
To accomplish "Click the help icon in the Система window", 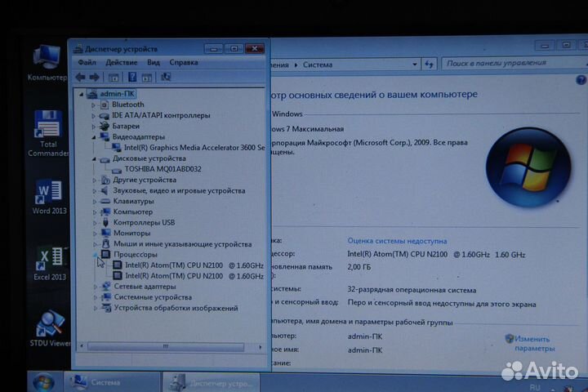I will [x=581, y=80].
